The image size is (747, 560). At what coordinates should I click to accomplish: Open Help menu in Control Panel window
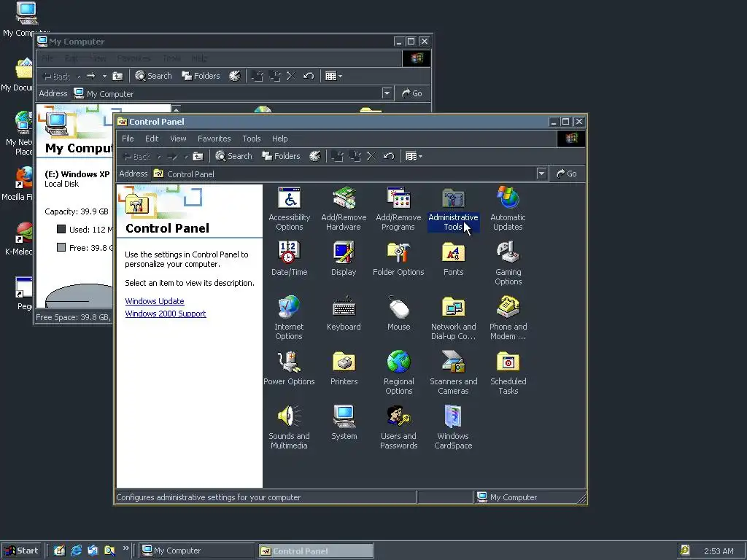[x=279, y=139]
